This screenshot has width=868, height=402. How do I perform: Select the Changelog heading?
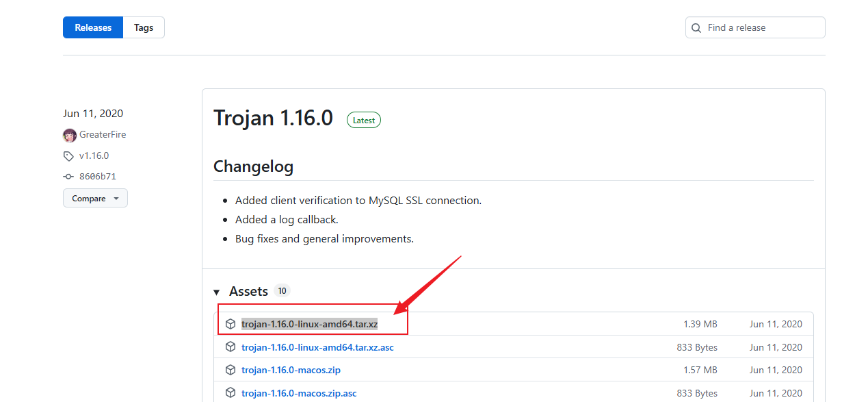pyautogui.click(x=253, y=166)
